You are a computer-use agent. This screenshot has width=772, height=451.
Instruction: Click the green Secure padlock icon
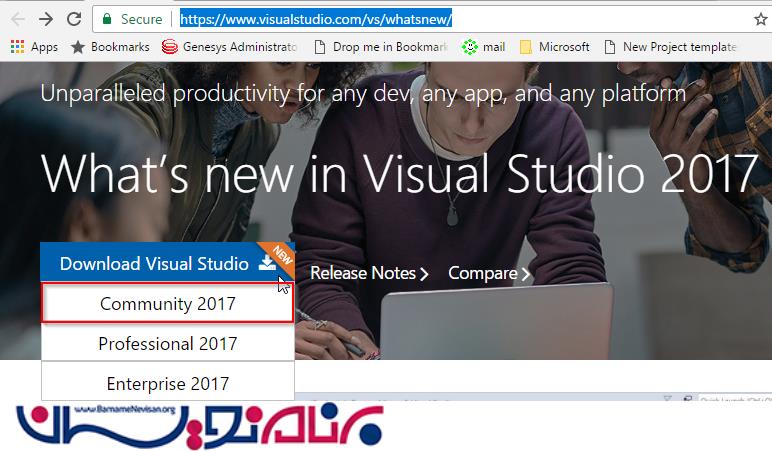click(x=107, y=19)
